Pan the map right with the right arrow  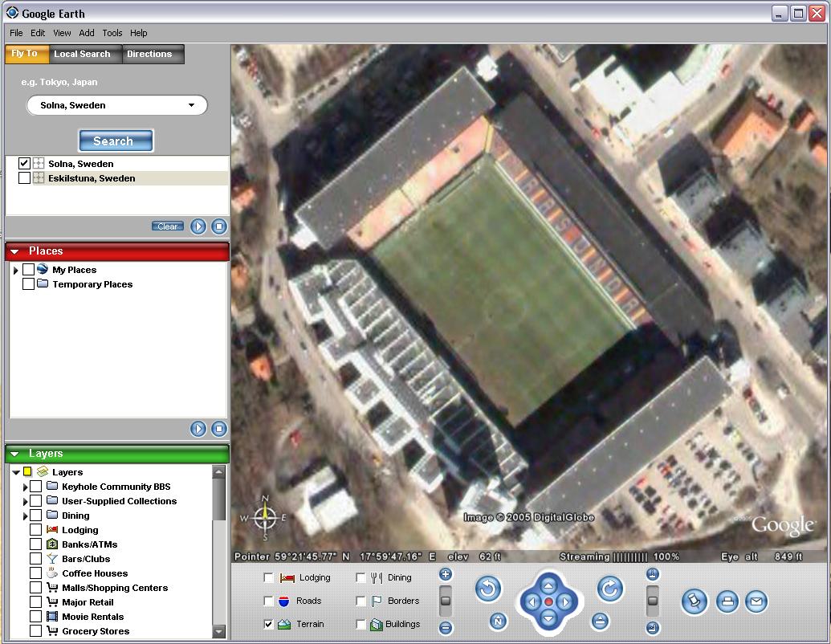[565, 601]
